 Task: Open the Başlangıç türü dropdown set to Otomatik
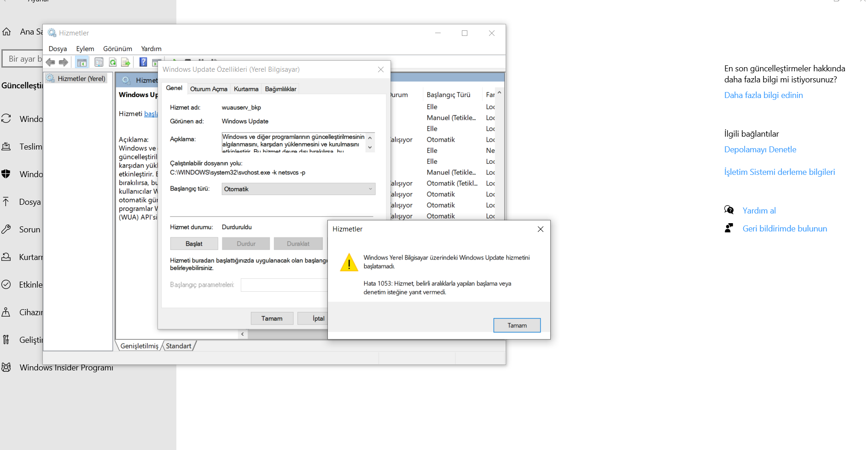pyautogui.click(x=298, y=189)
